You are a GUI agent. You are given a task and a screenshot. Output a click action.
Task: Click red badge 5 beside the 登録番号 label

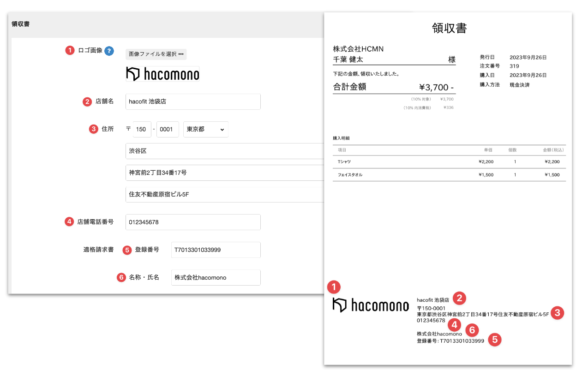(x=127, y=250)
